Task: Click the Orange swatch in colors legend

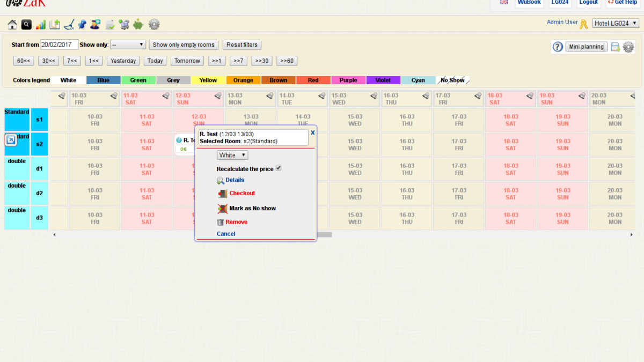Action: click(x=243, y=80)
